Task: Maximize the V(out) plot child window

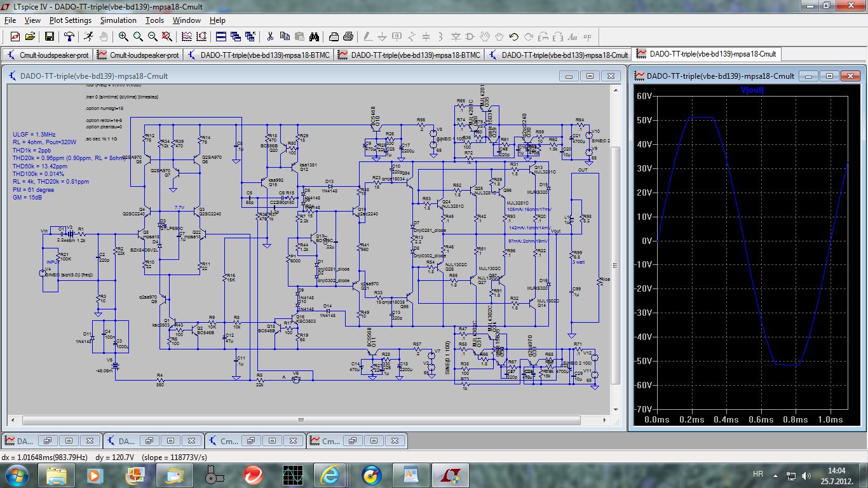Action: (x=830, y=76)
